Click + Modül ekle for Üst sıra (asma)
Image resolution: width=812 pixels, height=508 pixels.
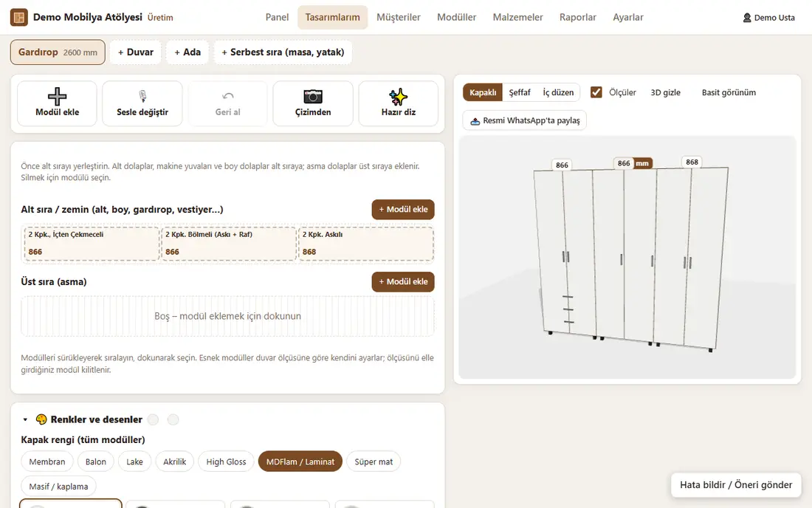click(403, 282)
